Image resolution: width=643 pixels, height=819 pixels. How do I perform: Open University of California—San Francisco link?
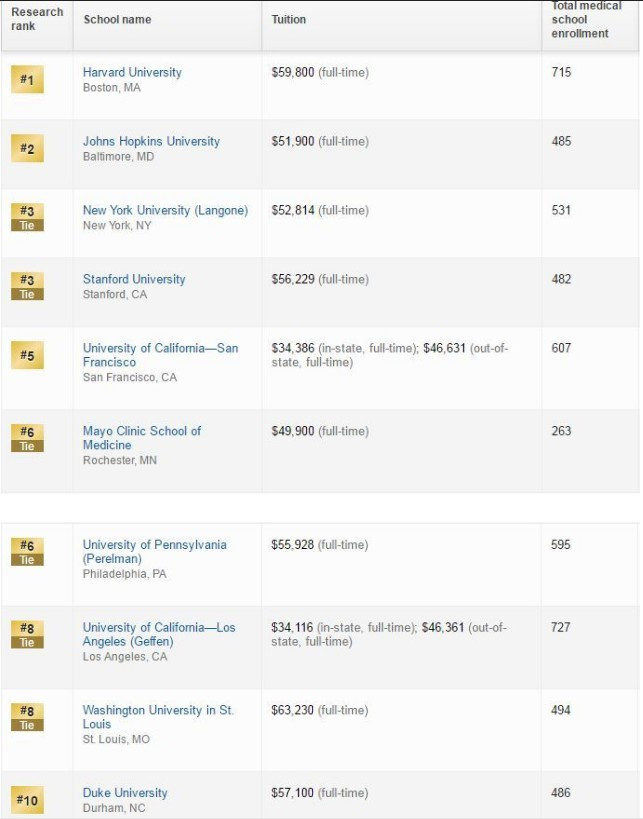click(x=160, y=355)
